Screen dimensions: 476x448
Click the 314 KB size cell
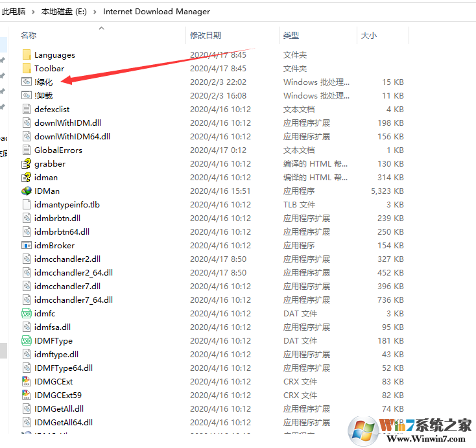click(x=390, y=178)
